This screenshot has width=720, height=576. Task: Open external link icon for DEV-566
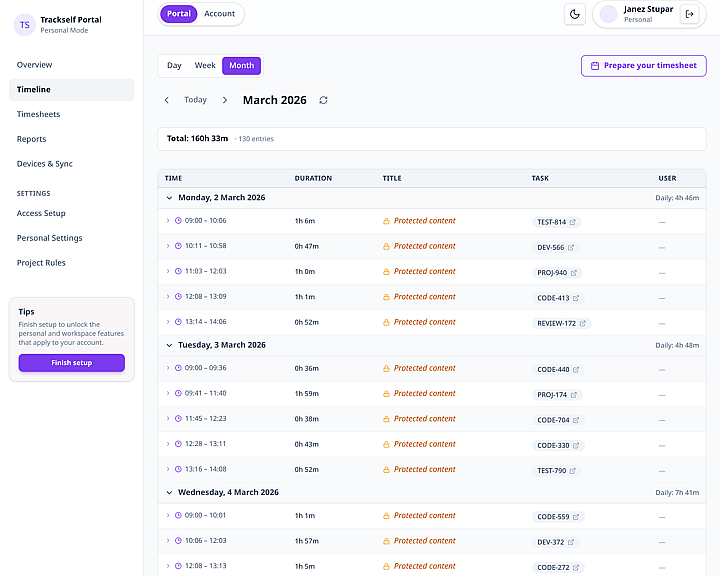pos(571,248)
